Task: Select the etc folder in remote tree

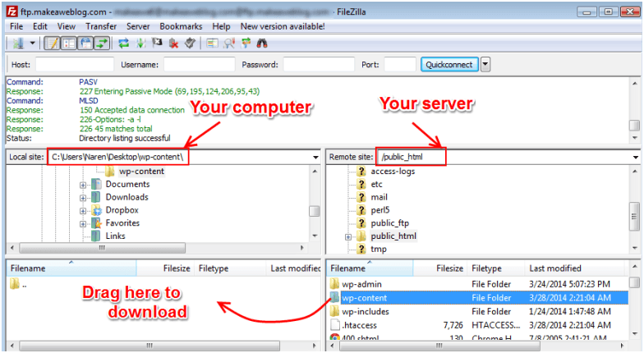Action: click(376, 184)
